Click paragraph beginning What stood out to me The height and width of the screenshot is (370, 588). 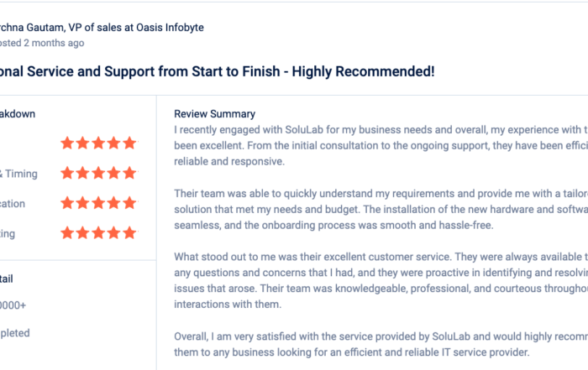click(x=381, y=280)
